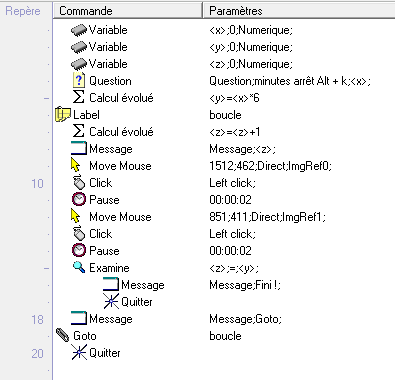Image resolution: width=395 pixels, height=380 pixels.
Task: Click star icon of the last Quitter
Action: tap(79, 353)
